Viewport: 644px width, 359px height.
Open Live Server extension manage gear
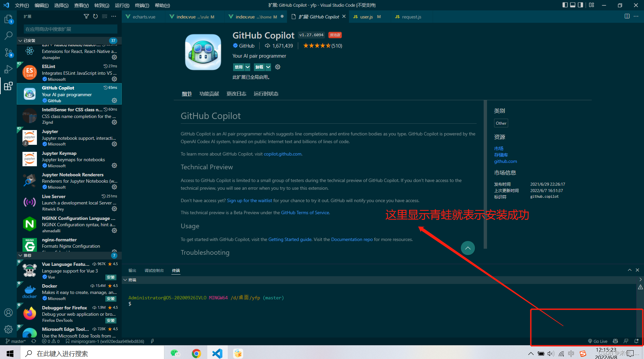[114, 209]
